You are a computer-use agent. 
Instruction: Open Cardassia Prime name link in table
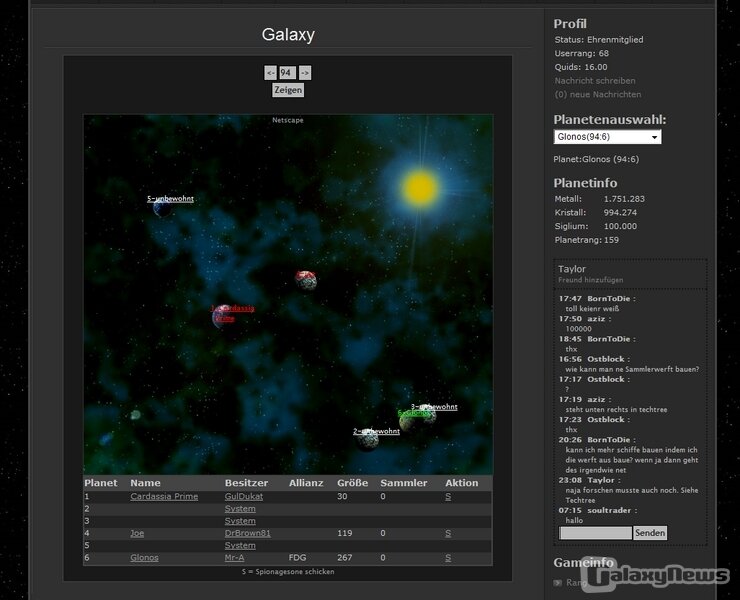(x=164, y=496)
